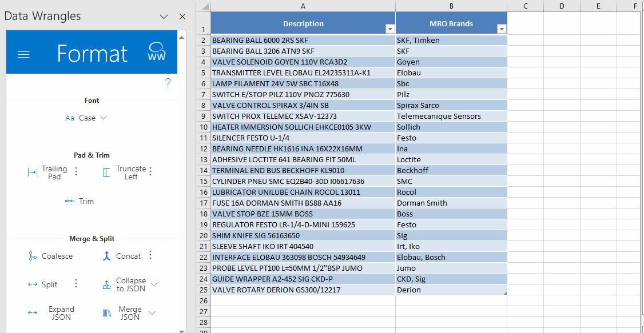The image size is (644, 333).
Task: Select cell SHIM KNIFE SIG 56163650
Action: (303, 236)
